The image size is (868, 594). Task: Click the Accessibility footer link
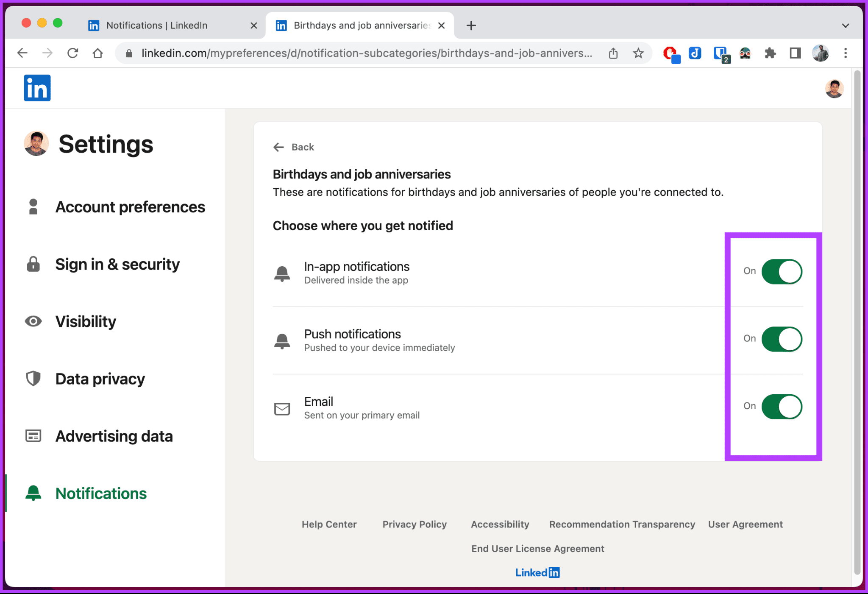tap(499, 523)
